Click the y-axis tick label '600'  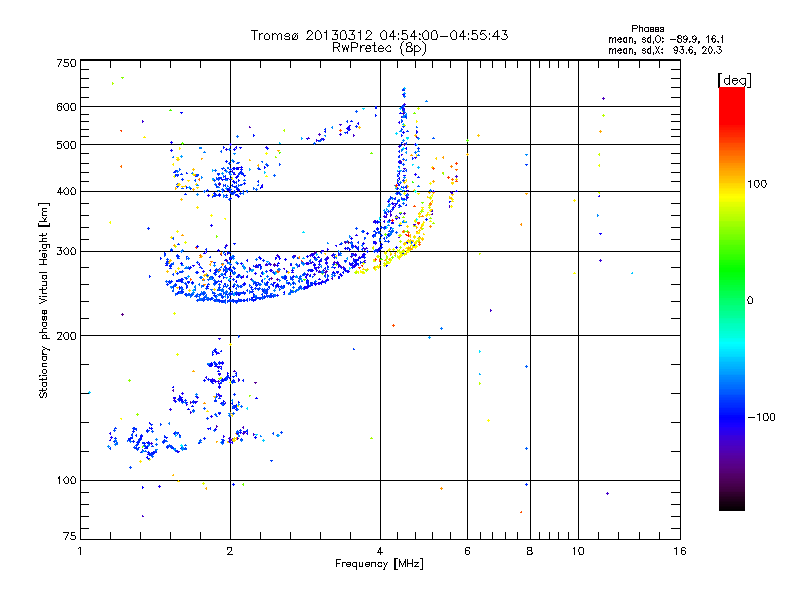point(66,107)
